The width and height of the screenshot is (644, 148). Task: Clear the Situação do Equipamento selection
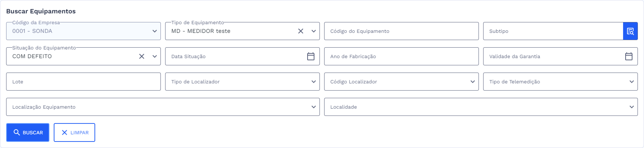tap(142, 56)
